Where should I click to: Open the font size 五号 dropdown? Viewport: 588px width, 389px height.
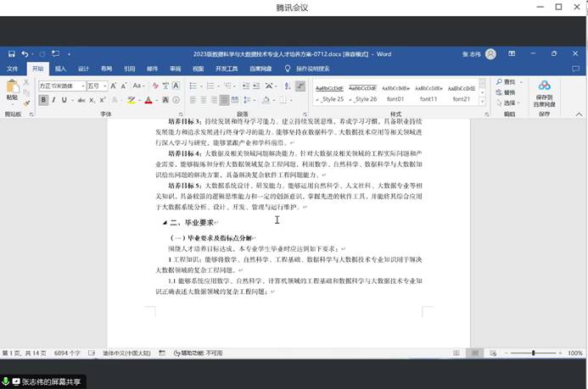click(x=104, y=86)
